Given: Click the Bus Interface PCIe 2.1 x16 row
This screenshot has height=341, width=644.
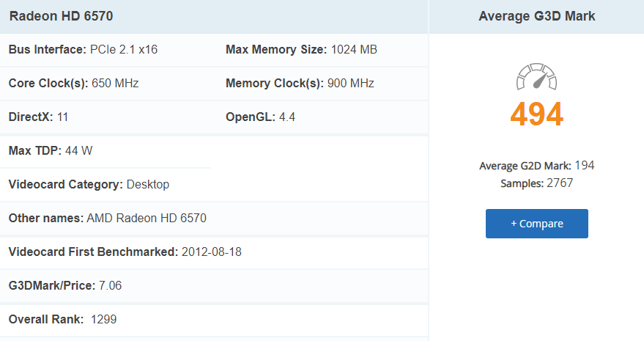Looking at the screenshot, I should coord(83,50).
